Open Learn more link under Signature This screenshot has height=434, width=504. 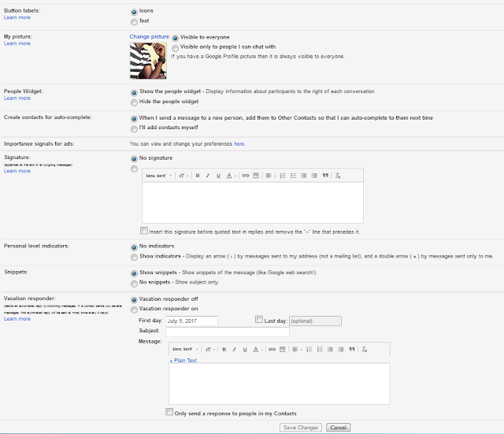17,171
